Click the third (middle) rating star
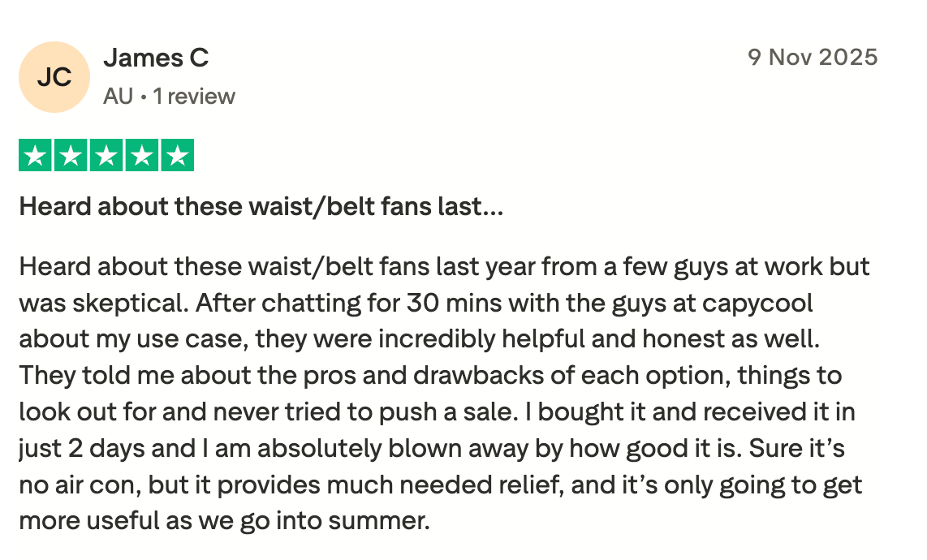Screen dimensions: 927x560 [106, 156]
